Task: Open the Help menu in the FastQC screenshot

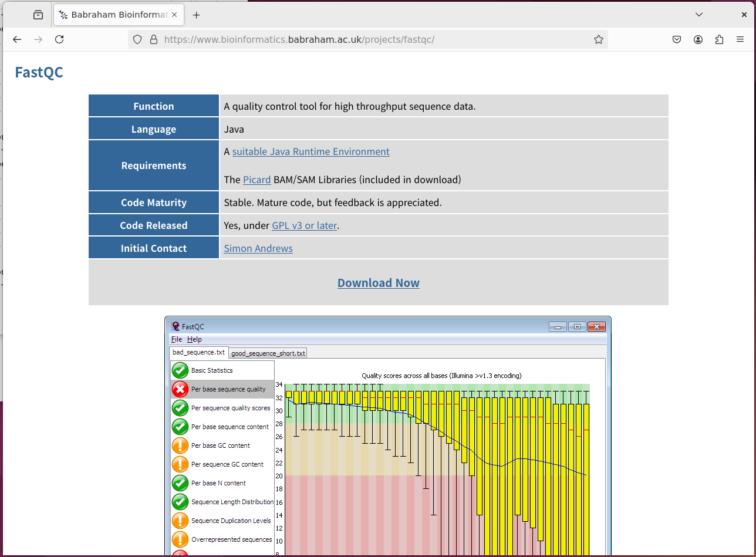Action: click(x=194, y=339)
